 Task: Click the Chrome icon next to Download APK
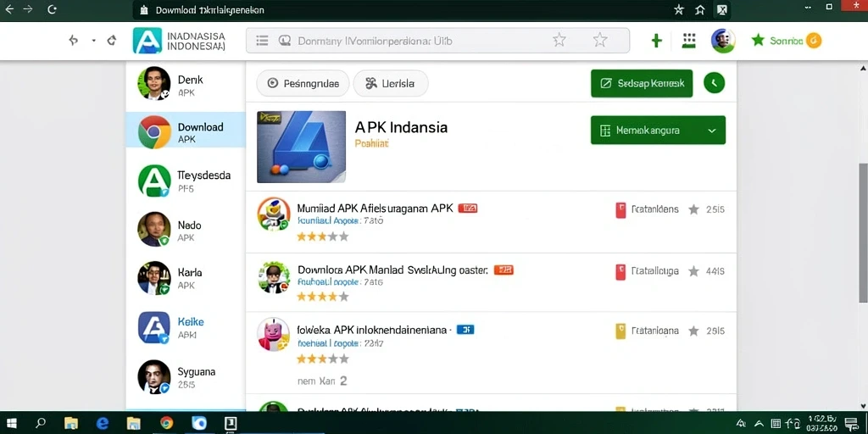154,131
